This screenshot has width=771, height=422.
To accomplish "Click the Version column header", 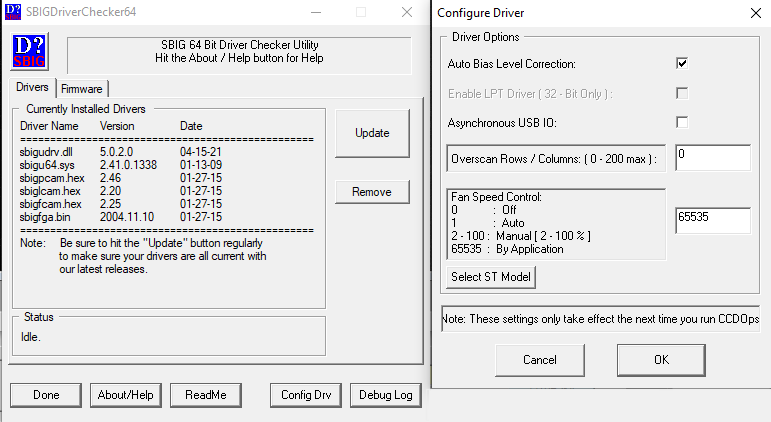I will tap(117, 126).
